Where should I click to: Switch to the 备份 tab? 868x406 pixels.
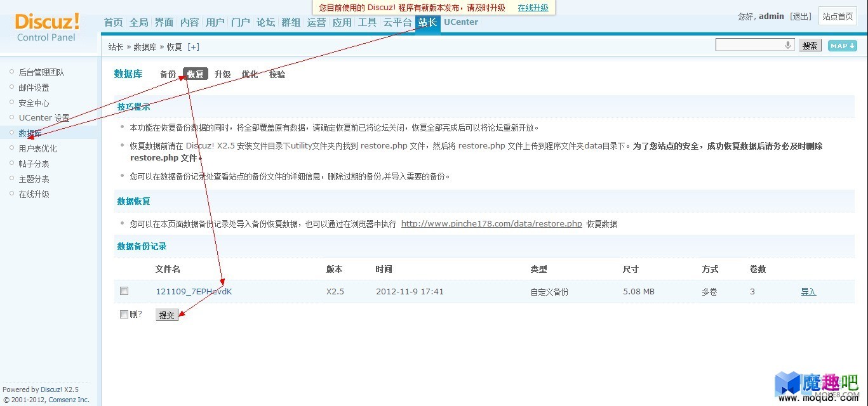click(168, 74)
